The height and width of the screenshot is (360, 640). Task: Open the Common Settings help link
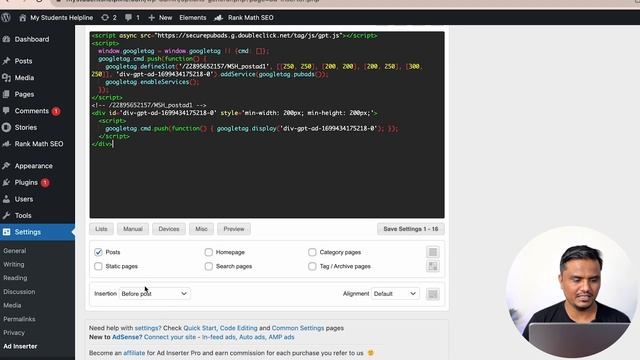click(298, 328)
